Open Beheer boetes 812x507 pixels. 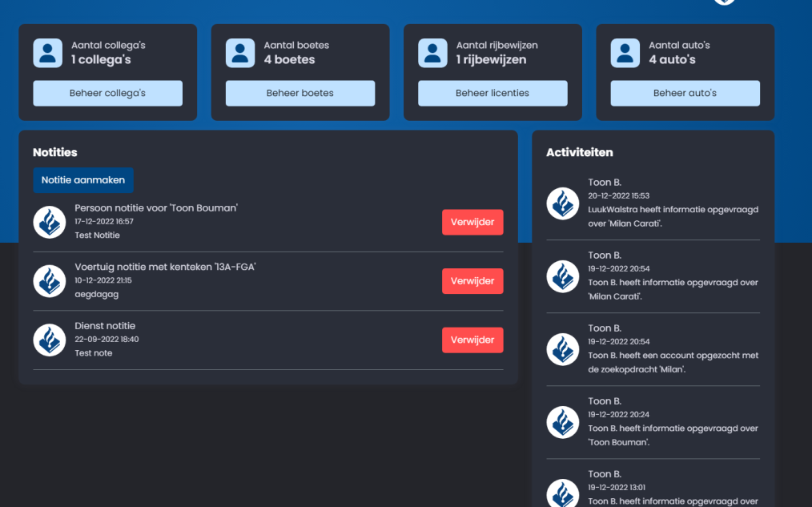coord(300,93)
